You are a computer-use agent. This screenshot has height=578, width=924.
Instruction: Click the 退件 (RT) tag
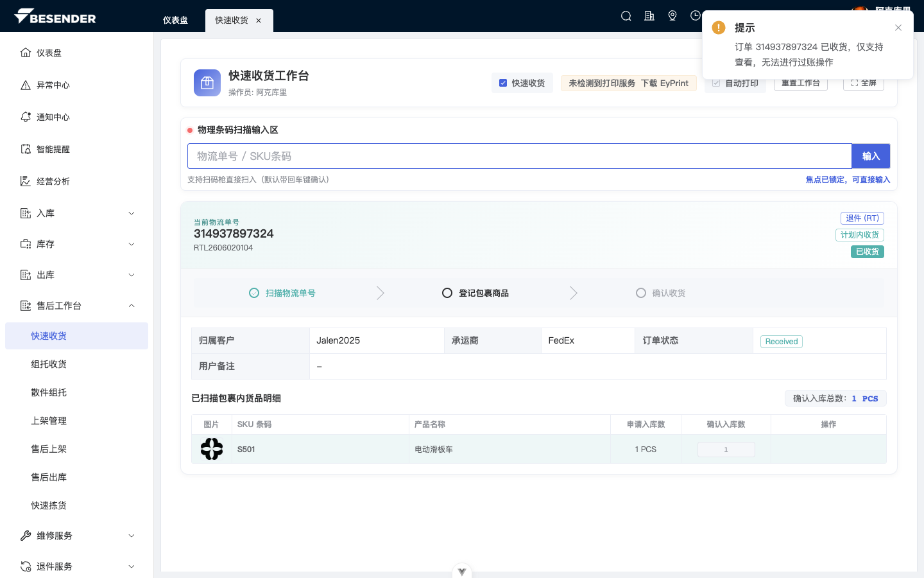[862, 218]
